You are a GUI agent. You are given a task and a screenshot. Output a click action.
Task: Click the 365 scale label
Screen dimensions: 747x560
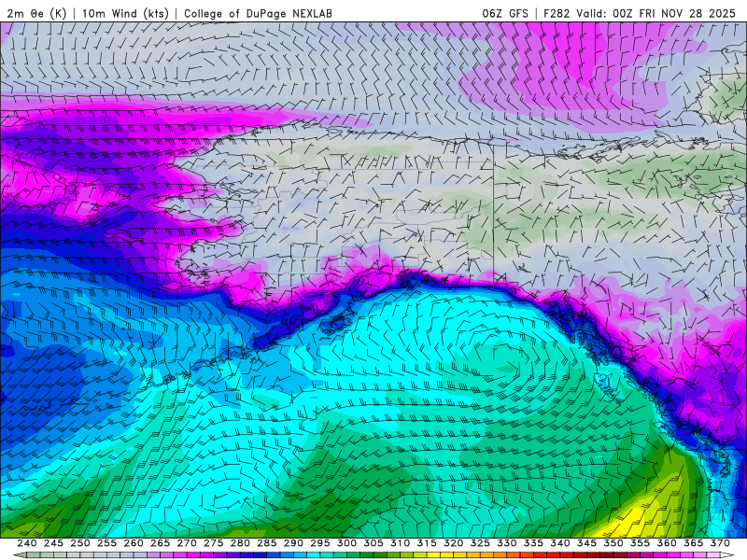694,543
